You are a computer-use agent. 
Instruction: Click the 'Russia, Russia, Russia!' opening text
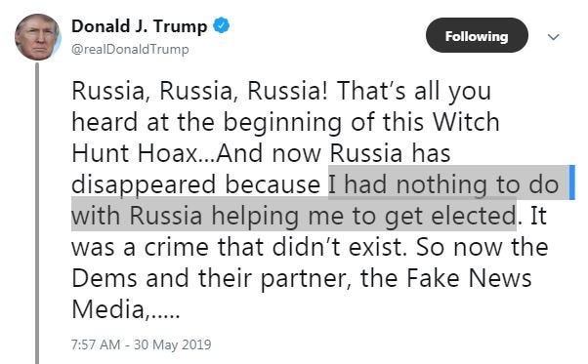pyautogui.click(x=199, y=91)
